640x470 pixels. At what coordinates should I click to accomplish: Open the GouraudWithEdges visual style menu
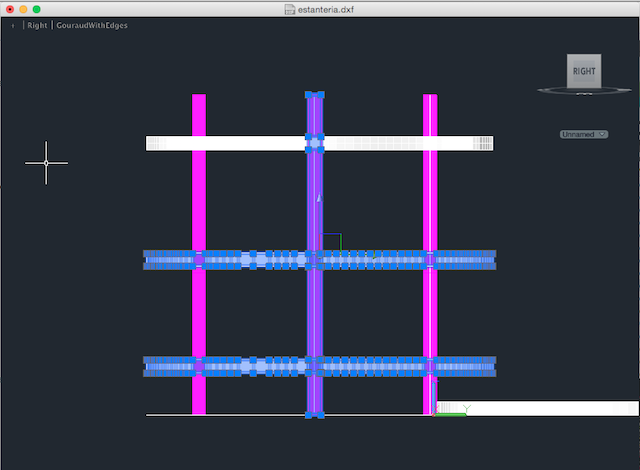tap(92, 25)
